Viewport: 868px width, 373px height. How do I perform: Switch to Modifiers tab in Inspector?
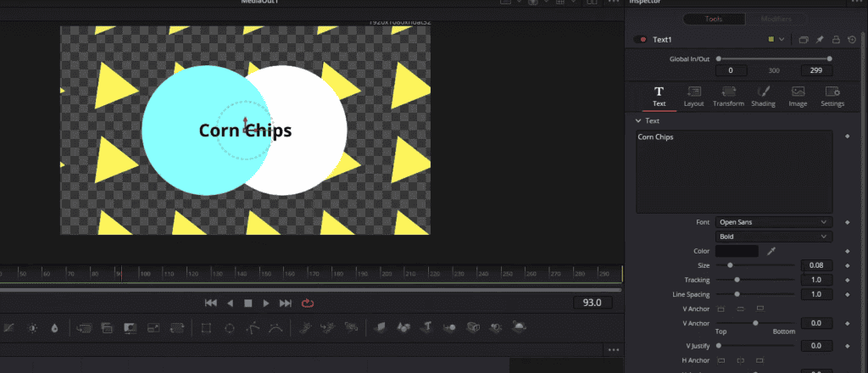(x=776, y=19)
